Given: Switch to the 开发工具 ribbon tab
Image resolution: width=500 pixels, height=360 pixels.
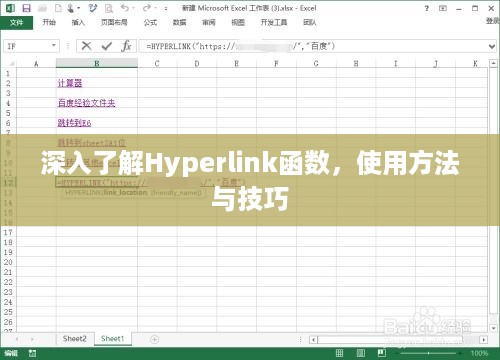Looking at the screenshot, I should click(274, 22).
